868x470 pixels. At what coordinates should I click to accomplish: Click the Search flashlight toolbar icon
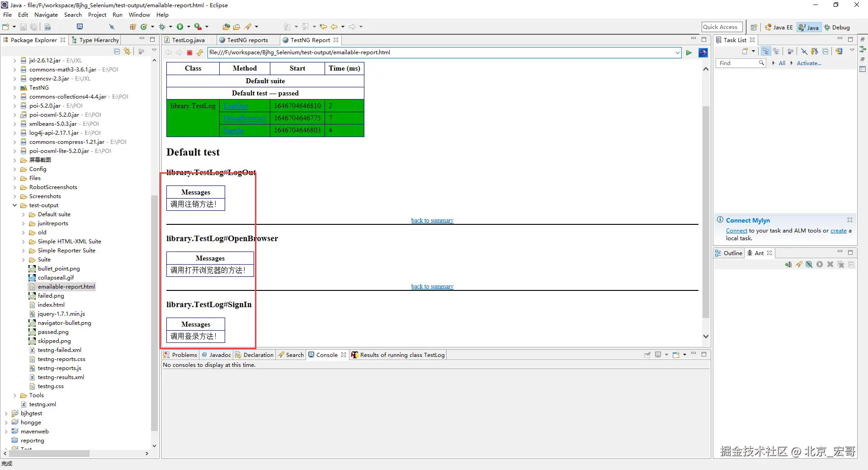248,27
